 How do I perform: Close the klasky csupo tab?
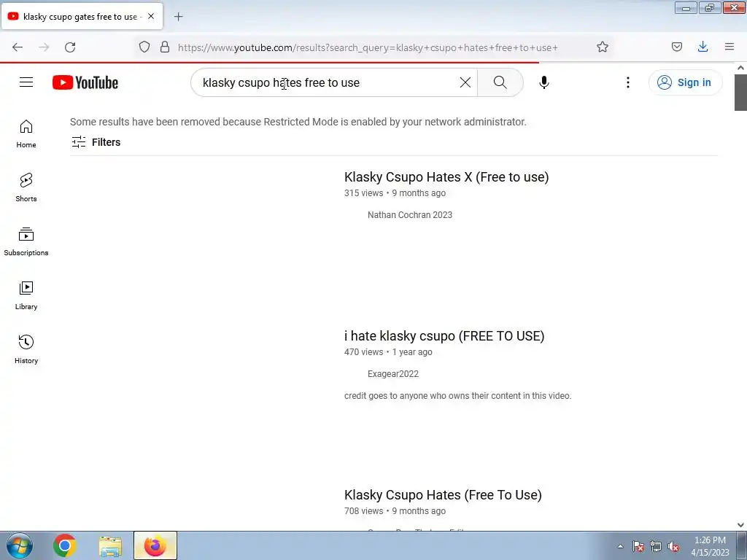pyautogui.click(x=151, y=16)
